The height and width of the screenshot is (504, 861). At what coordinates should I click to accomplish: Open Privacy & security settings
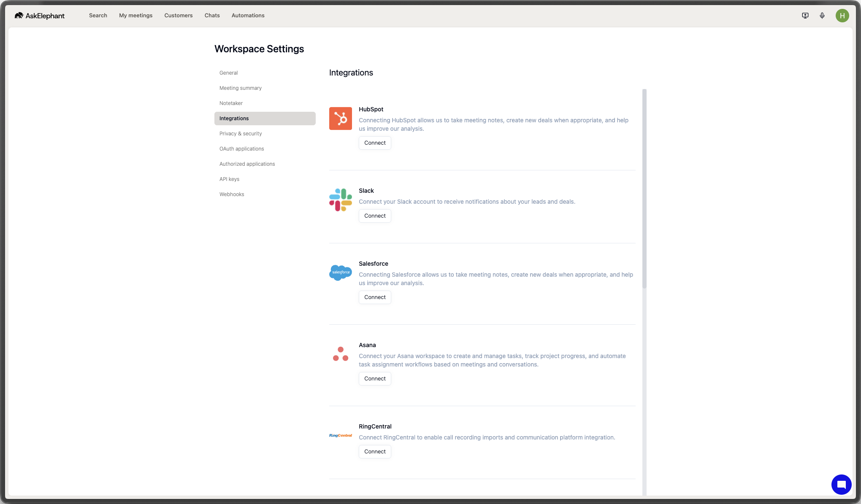265,134
